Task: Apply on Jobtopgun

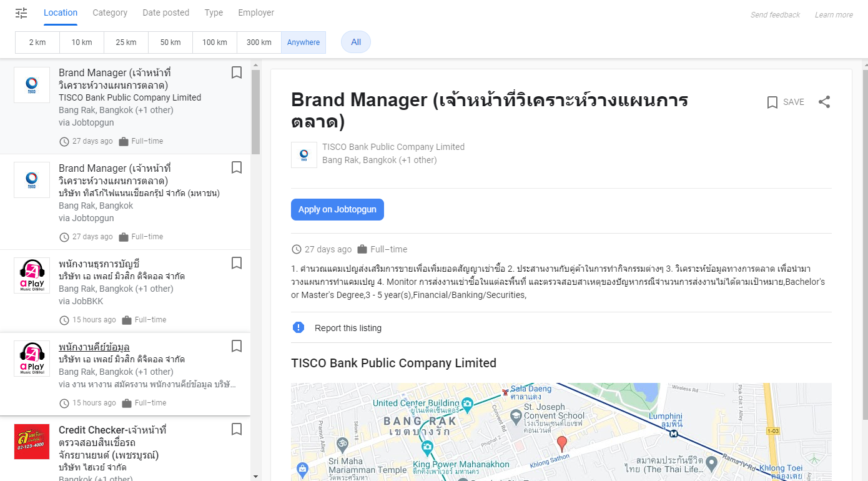Action: coord(337,209)
